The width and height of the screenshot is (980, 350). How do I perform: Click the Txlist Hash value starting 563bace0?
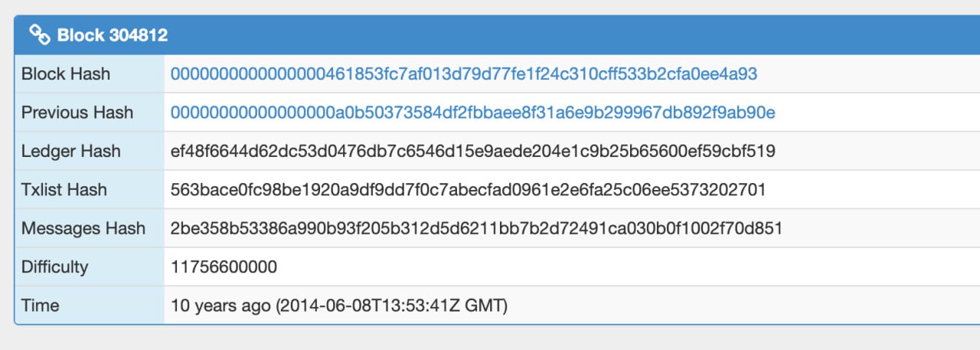(x=468, y=190)
